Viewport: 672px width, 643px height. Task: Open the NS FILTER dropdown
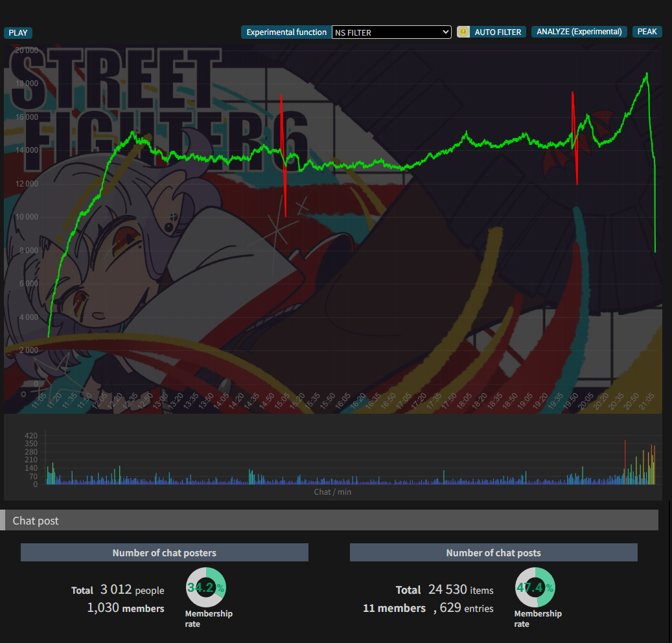tap(391, 32)
